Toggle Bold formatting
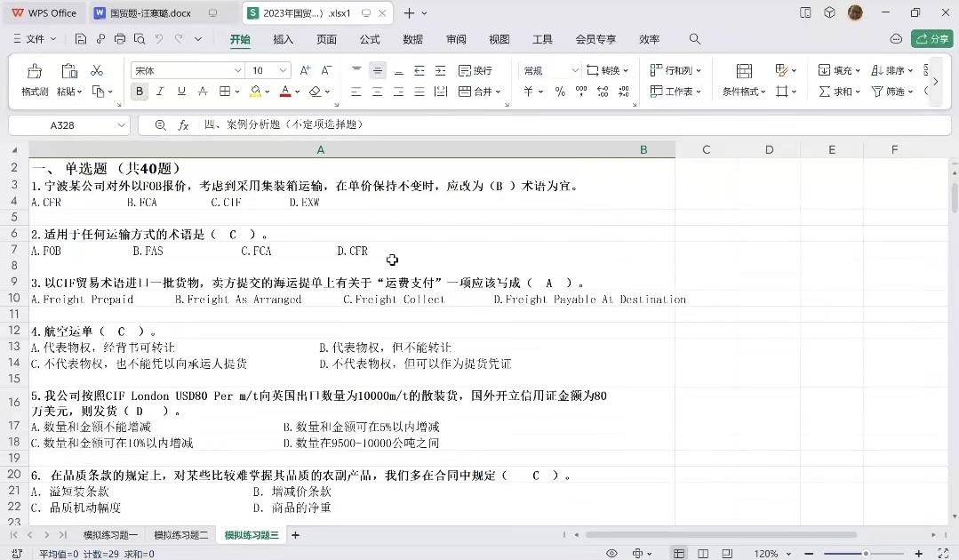Viewport: 959px width, 560px height. pyautogui.click(x=140, y=92)
